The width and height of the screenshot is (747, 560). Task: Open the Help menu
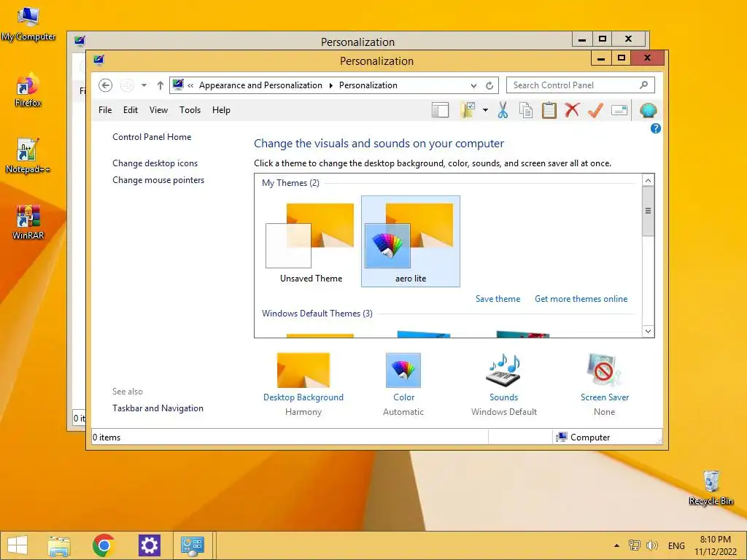221,110
